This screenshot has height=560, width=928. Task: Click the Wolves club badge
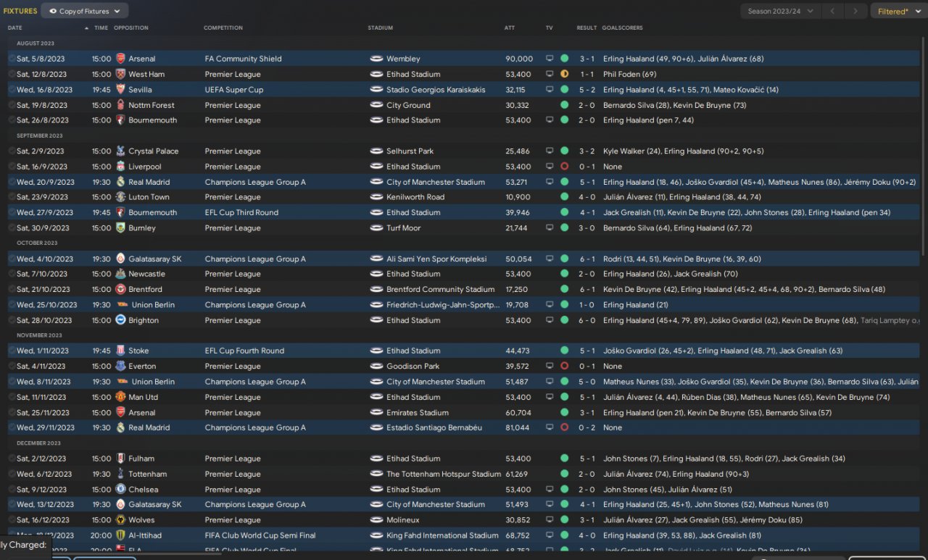coord(120,520)
